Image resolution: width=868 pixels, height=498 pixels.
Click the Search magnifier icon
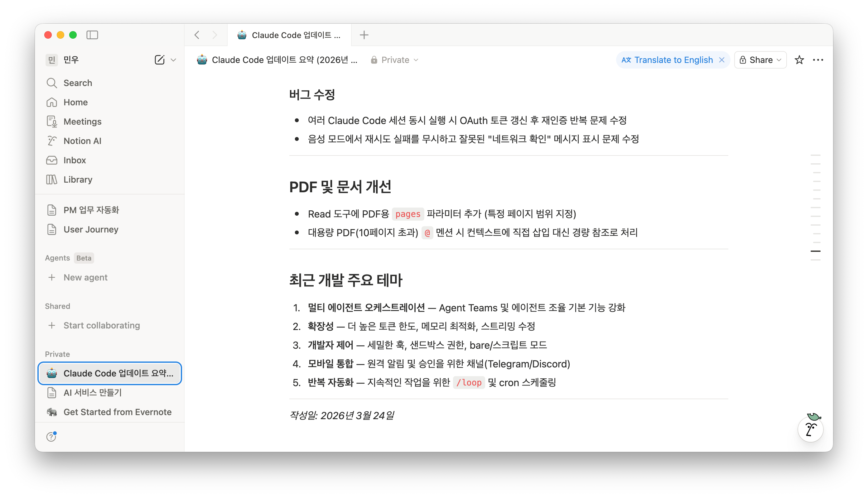[52, 83]
